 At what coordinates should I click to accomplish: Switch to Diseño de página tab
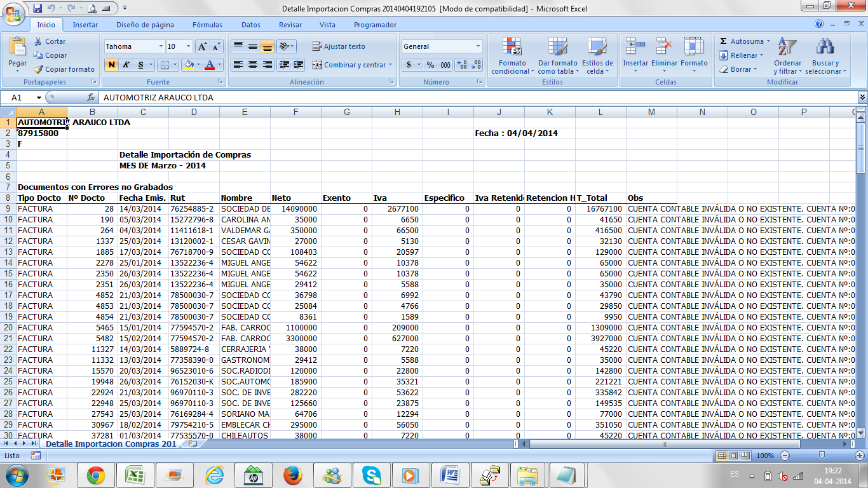[145, 25]
